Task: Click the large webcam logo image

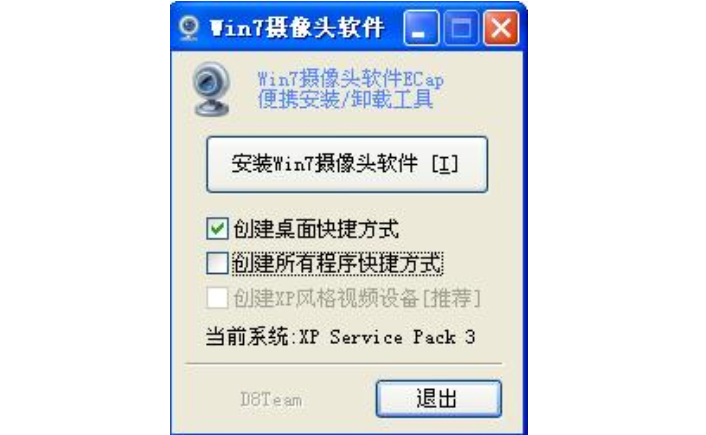Action: 211,90
